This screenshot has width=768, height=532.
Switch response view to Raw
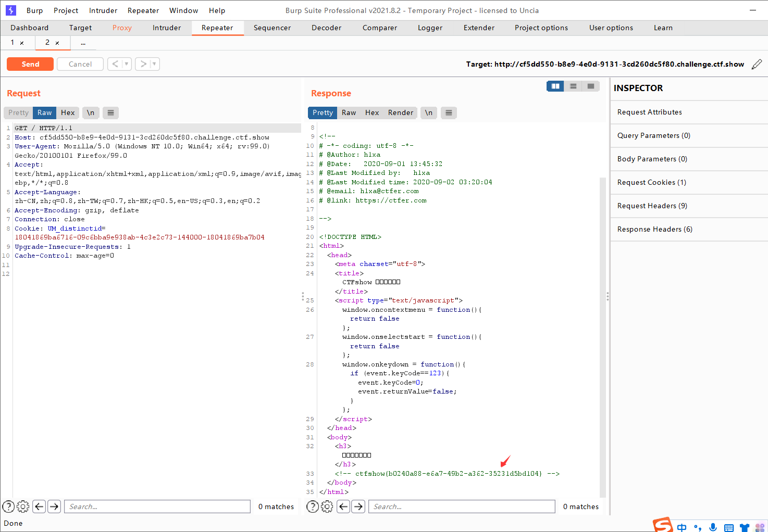pyautogui.click(x=349, y=112)
